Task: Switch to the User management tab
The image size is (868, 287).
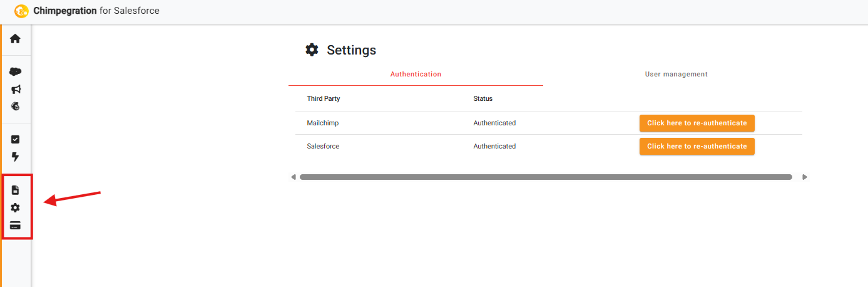Action: [x=676, y=74]
